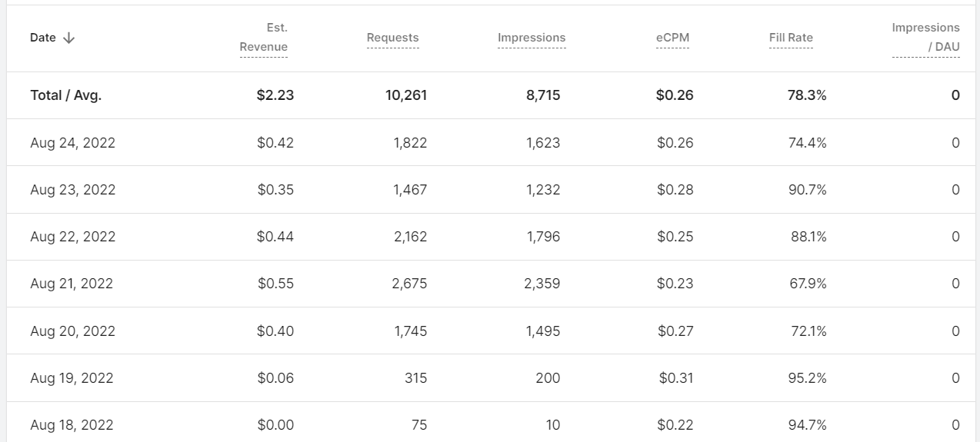Sort by Requests column header

(x=392, y=38)
